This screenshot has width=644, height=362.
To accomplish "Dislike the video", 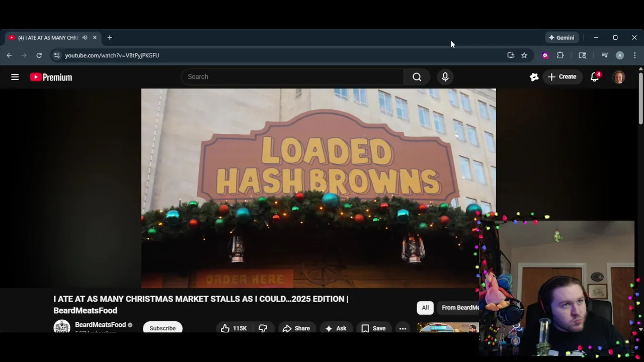I will [263, 328].
